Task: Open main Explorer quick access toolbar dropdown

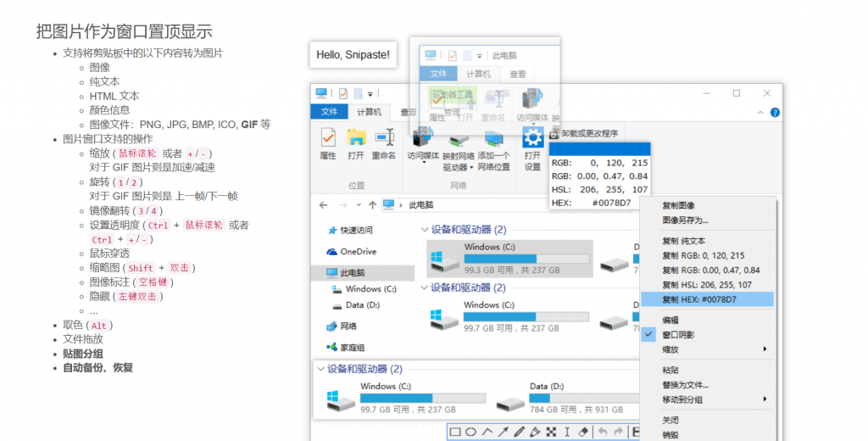Action: (x=370, y=93)
